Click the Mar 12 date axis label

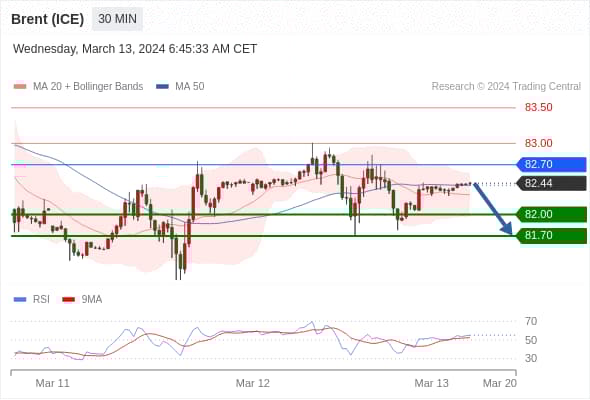click(x=252, y=383)
